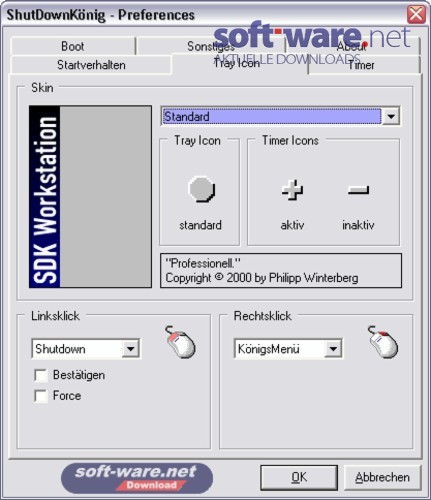Viewport: 431px width, 500px height.
Task: Open the Shutdown dropdown arrow
Action: coord(130,349)
